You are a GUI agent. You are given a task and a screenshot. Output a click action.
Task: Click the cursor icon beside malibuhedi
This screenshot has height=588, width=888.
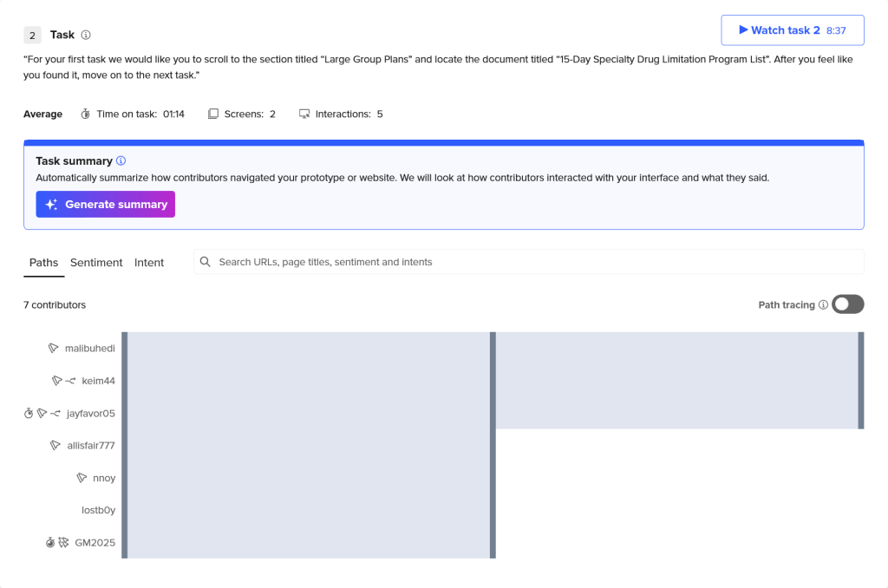54,348
